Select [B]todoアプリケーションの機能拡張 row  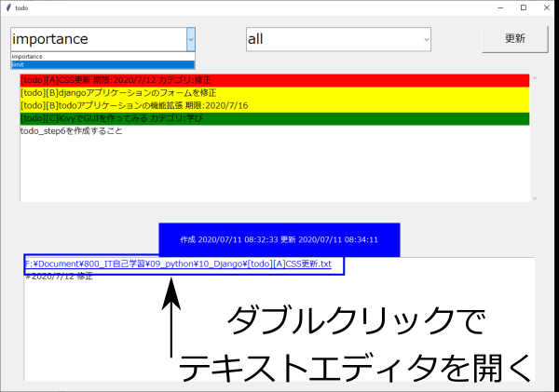click(275, 106)
